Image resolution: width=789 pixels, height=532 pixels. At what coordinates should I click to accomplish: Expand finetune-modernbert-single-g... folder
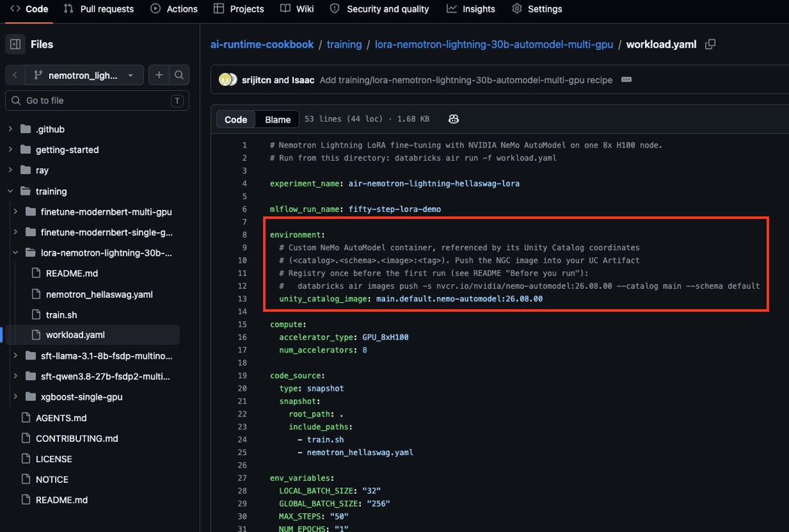tap(15, 232)
